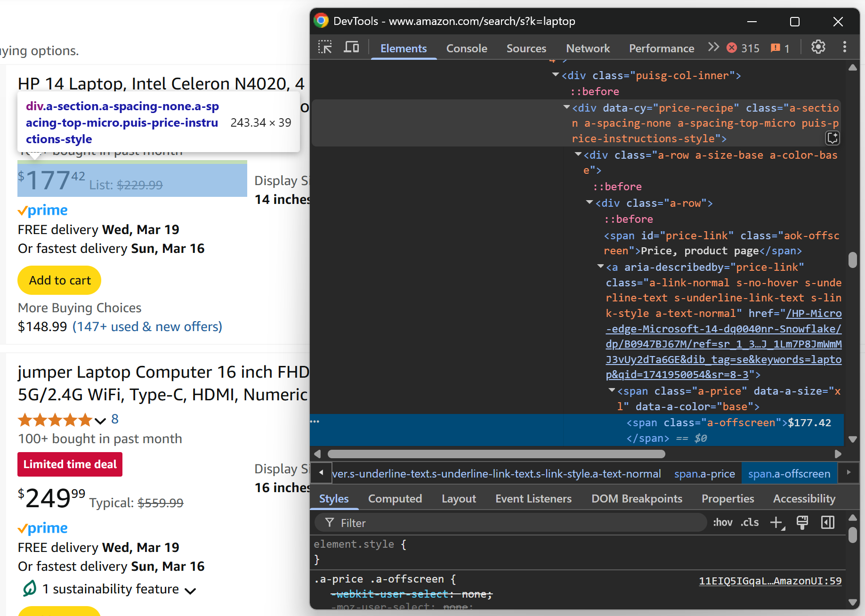Viewport: 865px width, 616px height.
Task: Expand the sustainability feature dropdown
Action: point(190,591)
